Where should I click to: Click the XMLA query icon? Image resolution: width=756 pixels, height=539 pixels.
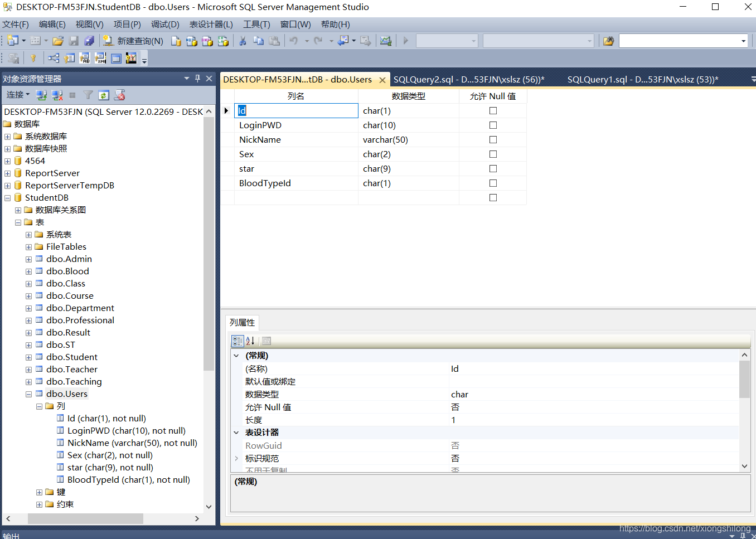click(223, 41)
